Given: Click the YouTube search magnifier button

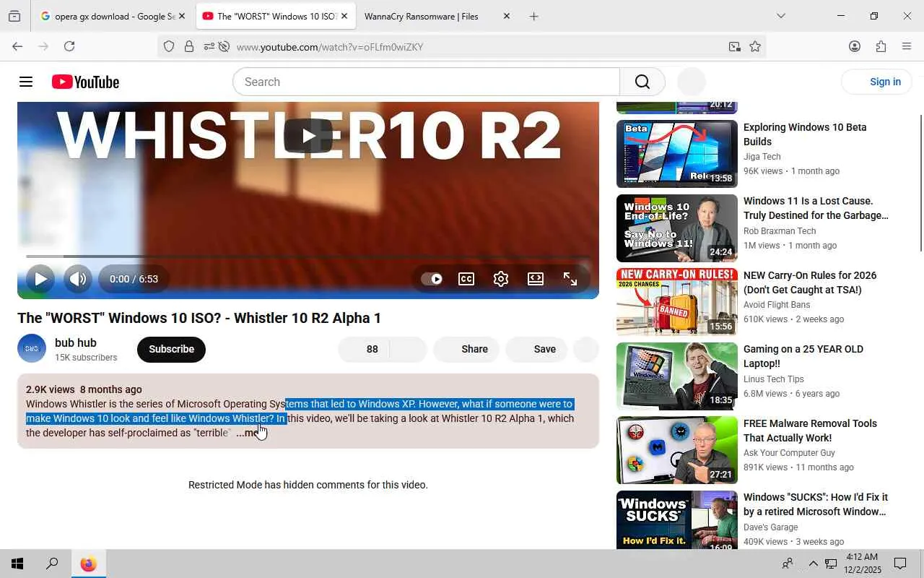Looking at the screenshot, I should pos(642,82).
